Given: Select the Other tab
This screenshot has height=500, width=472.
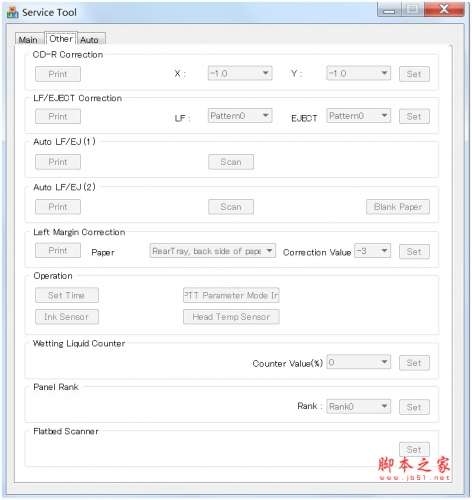Looking at the screenshot, I should 61,38.
